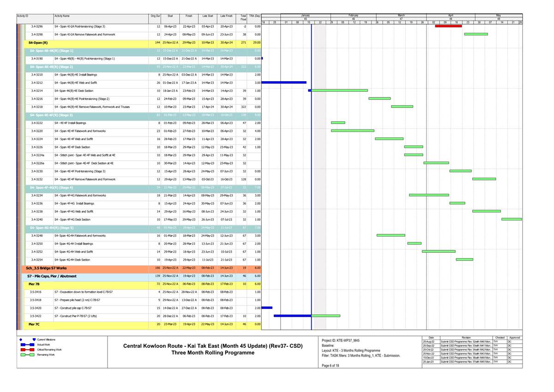Click the blue bar for Construct pile cap C-7B-S7
The width and height of the screenshot is (554, 392).
267,308
